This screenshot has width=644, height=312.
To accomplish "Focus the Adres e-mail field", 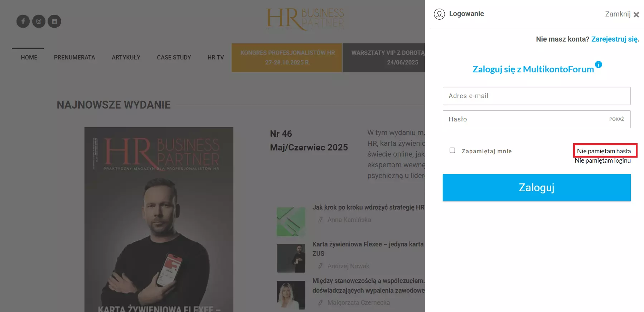I will coord(537,96).
